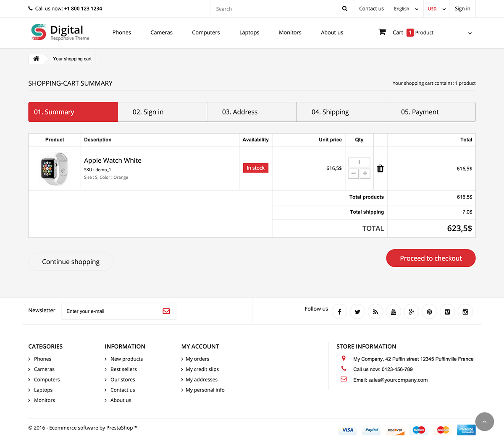This screenshot has width=504, height=441.
Task: Open My orders footer link
Action: coord(197,359)
